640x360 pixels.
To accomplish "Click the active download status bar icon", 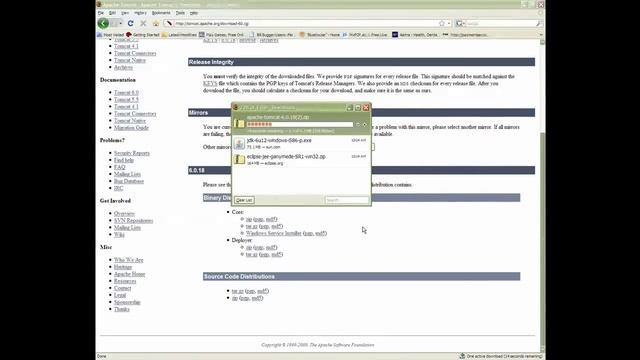I will (x=462, y=356).
